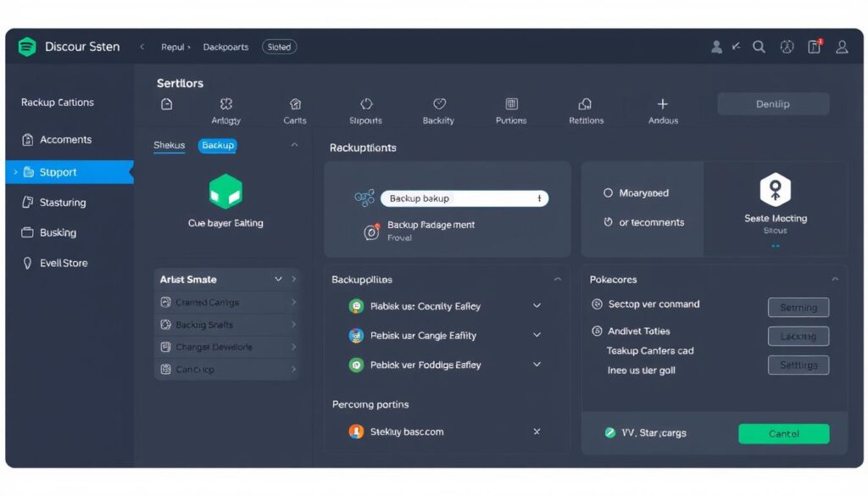Viewport: 868px width, 496px height.
Task: Select the Backrity icon in the toolbar
Action: click(x=438, y=103)
